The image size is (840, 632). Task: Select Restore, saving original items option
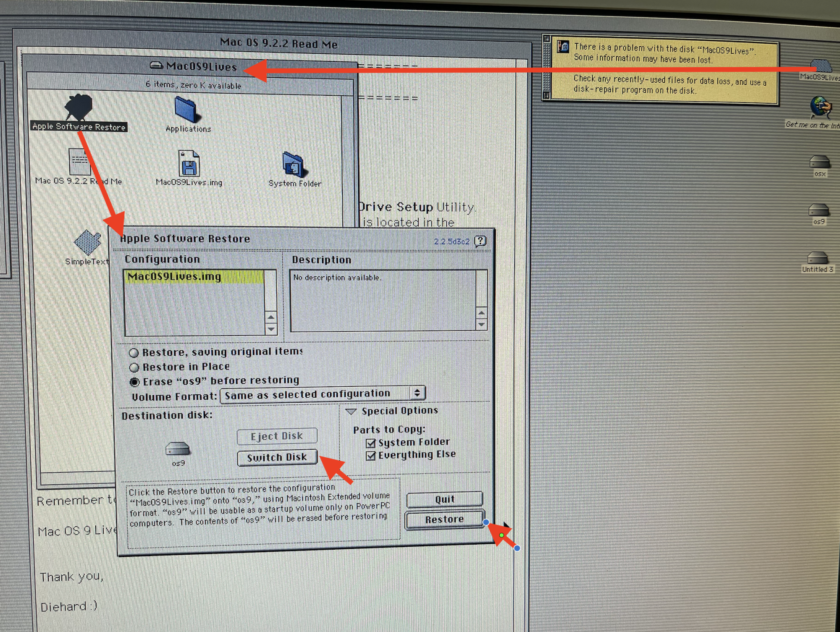[134, 352]
